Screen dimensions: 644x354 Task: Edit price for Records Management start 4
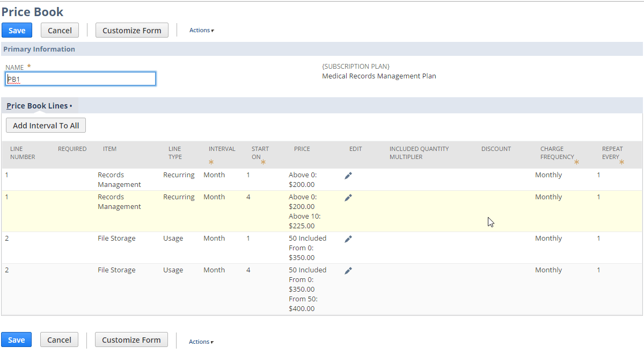(x=348, y=198)
